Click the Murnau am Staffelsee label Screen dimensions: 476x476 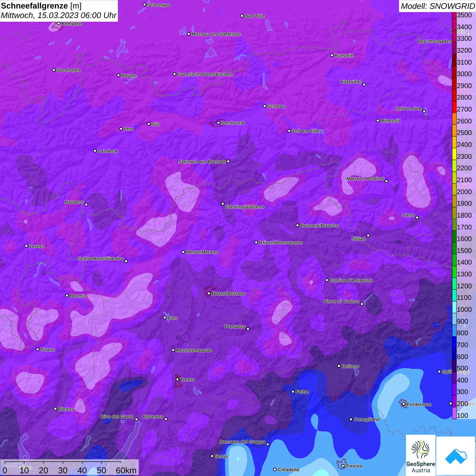tap(216, 34)
